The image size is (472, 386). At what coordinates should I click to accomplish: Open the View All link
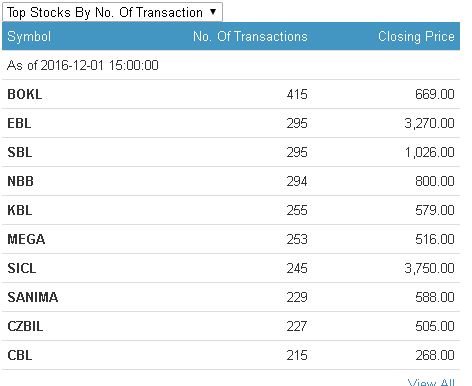(431, 382)
